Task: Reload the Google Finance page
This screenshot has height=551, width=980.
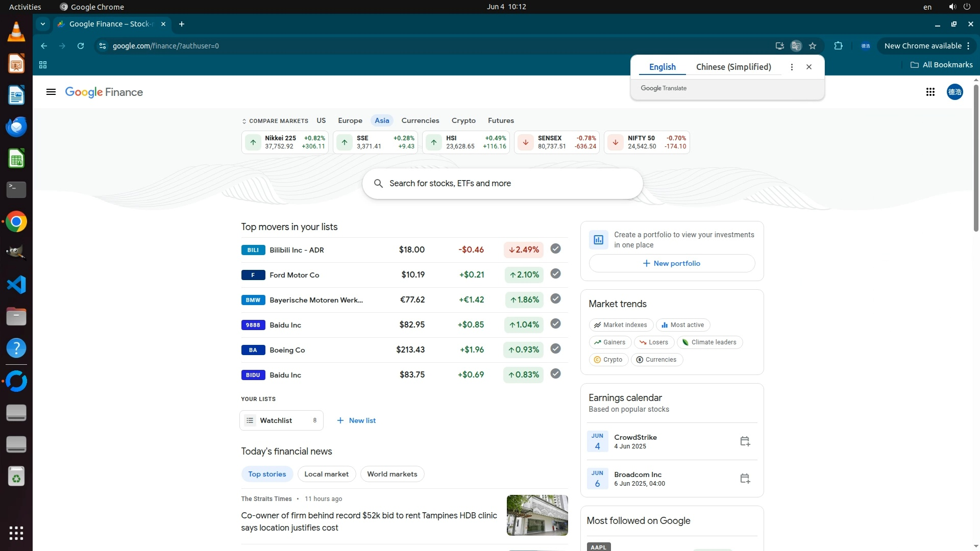Action: click(x=81, y=46)
